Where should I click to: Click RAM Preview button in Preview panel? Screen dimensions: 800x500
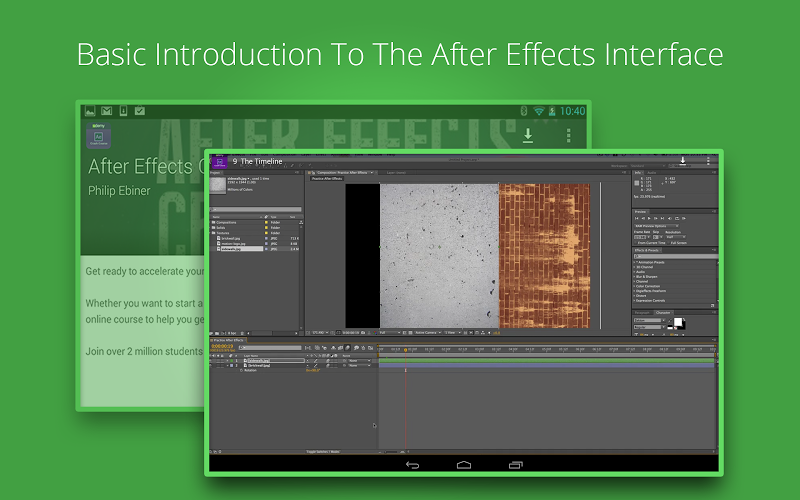[684, 218]
